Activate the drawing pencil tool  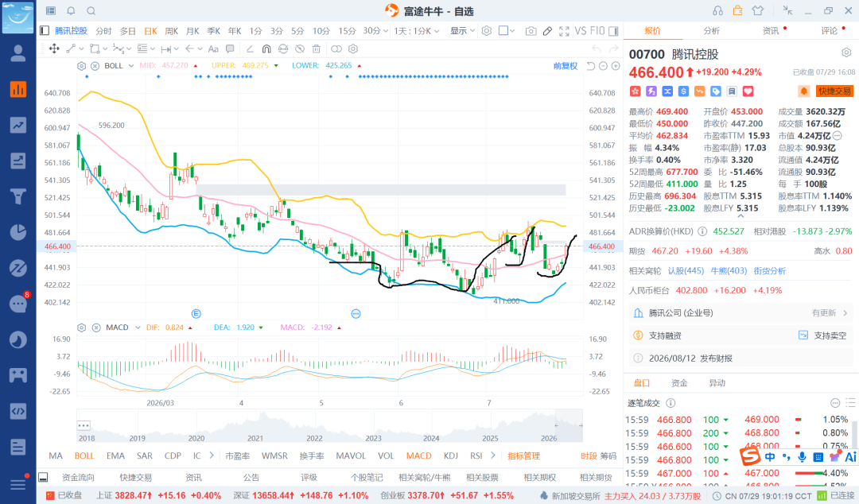[x=547, y=31]
